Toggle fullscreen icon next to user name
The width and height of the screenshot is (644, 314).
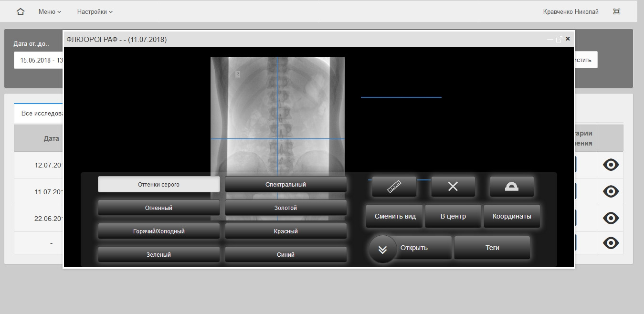pos(617,11)
